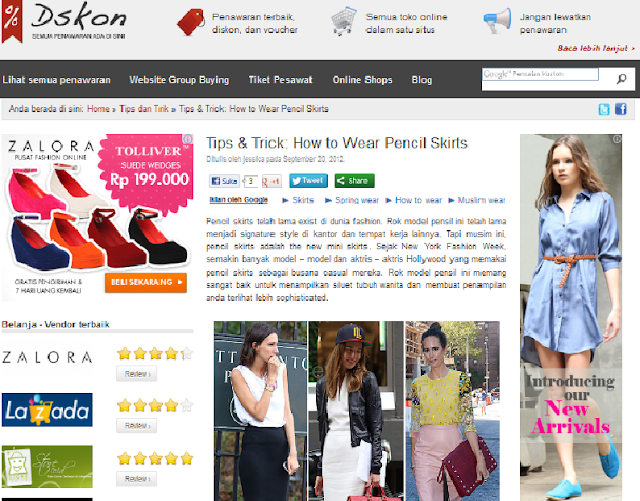Click the Lazada vendor logo
This screenshot has width=640, height=501.
pos(47,410)
